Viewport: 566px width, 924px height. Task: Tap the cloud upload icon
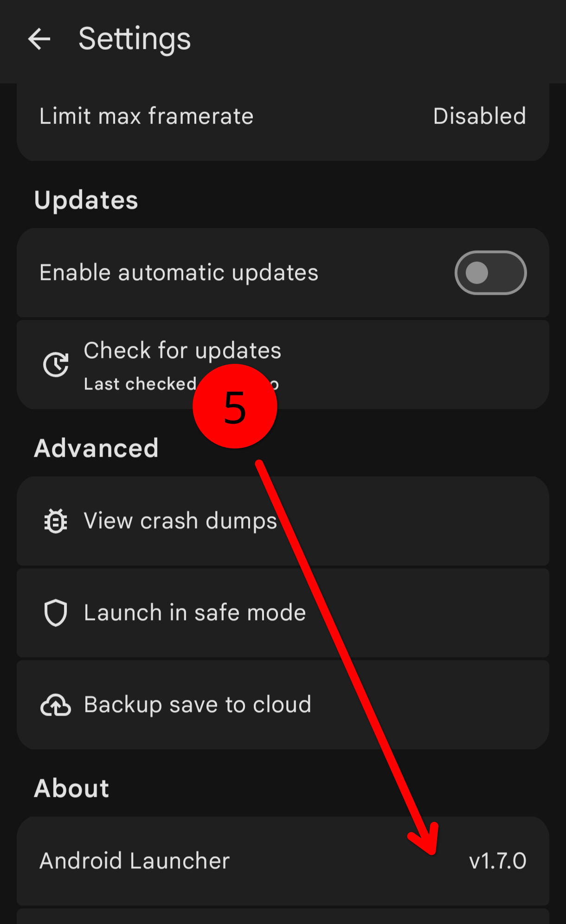[x=56, y=704]
